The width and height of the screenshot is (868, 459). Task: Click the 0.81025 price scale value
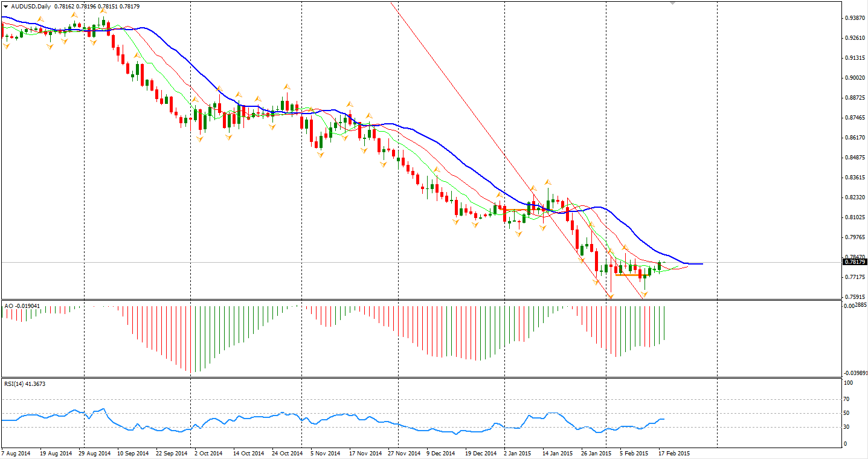(855, 217)
